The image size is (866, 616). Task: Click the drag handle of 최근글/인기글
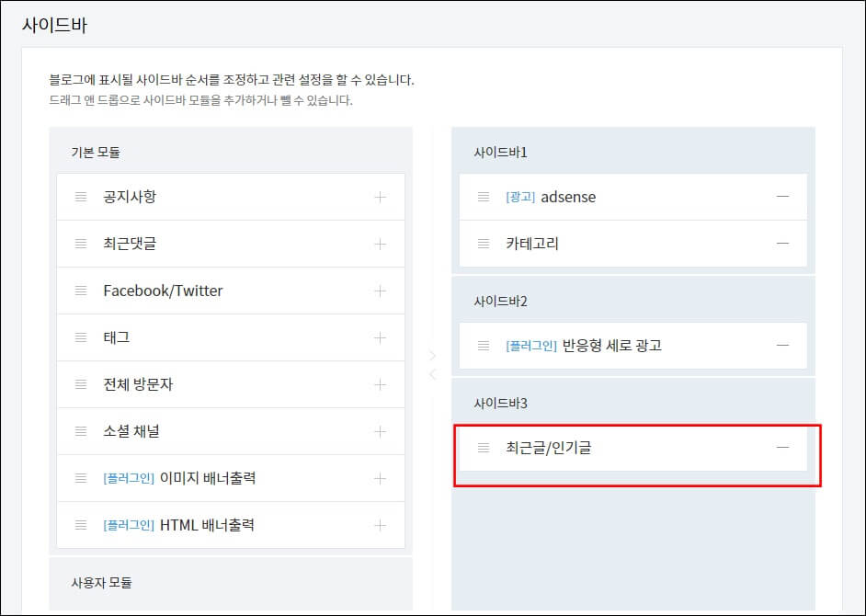tap(482, 448)
